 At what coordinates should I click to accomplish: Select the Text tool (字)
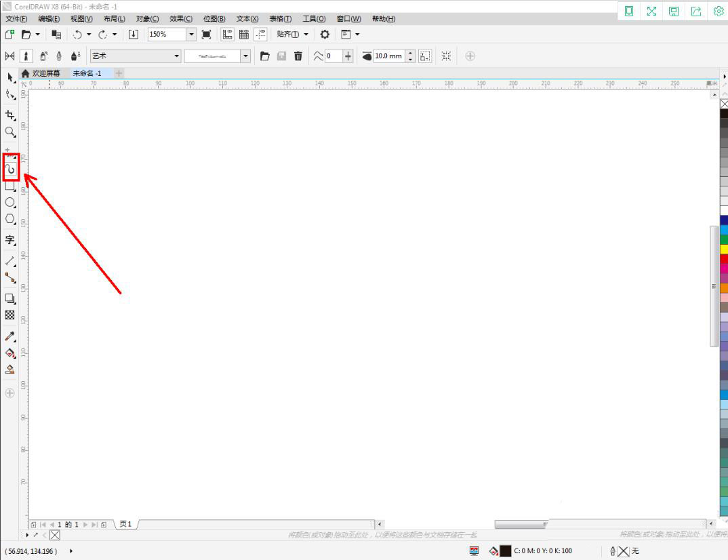(9, 240)
